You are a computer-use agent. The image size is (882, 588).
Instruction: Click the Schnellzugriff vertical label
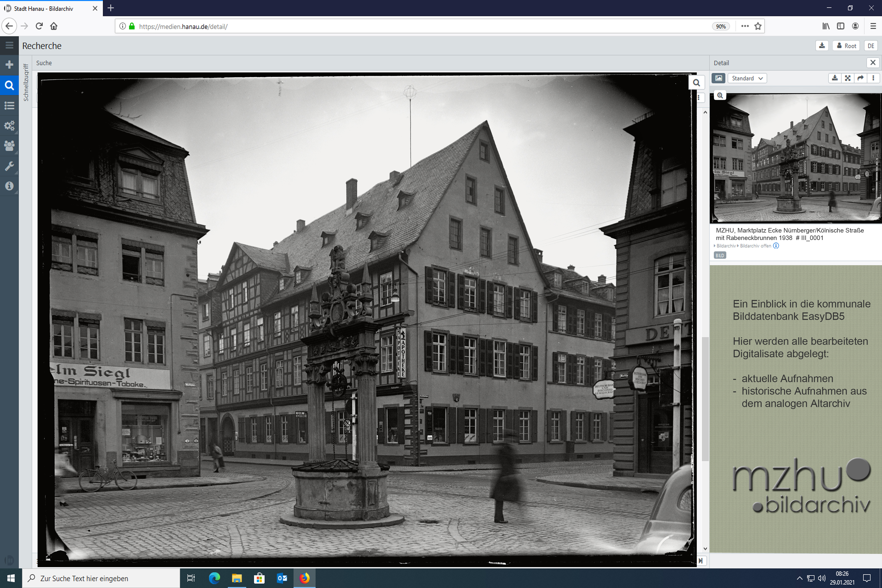(x=26, y=82)
